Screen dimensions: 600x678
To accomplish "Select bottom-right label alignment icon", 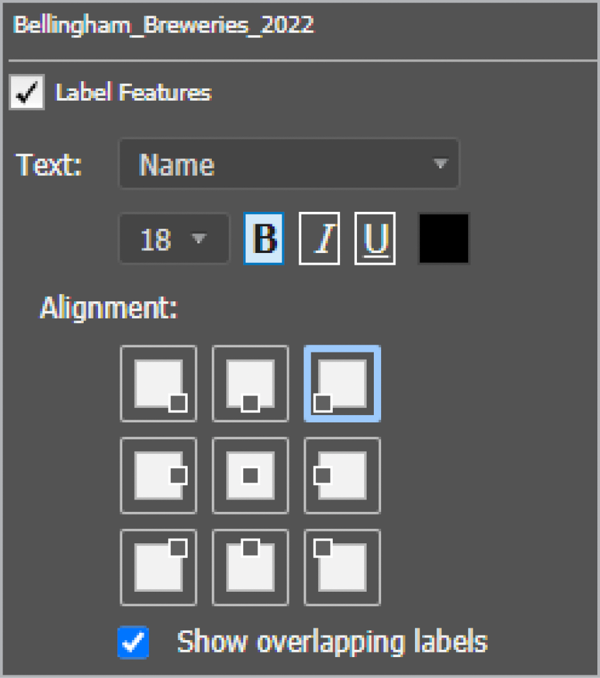I will point(342,567).
